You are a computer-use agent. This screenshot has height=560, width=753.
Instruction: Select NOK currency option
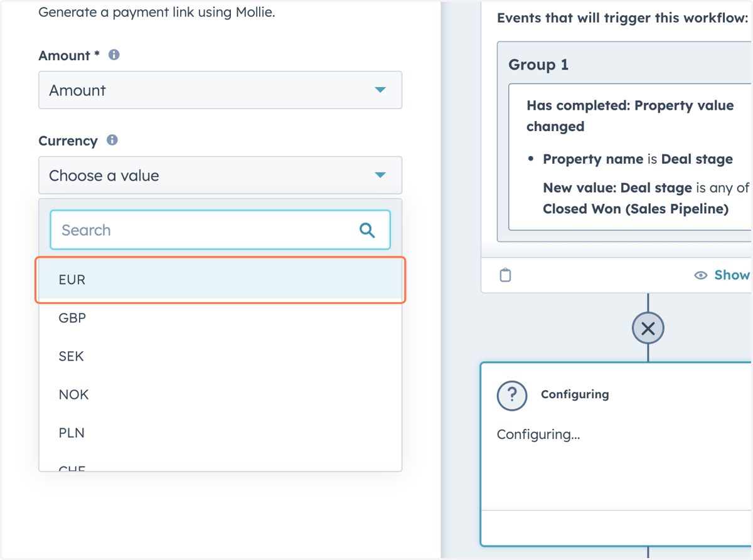220,394
